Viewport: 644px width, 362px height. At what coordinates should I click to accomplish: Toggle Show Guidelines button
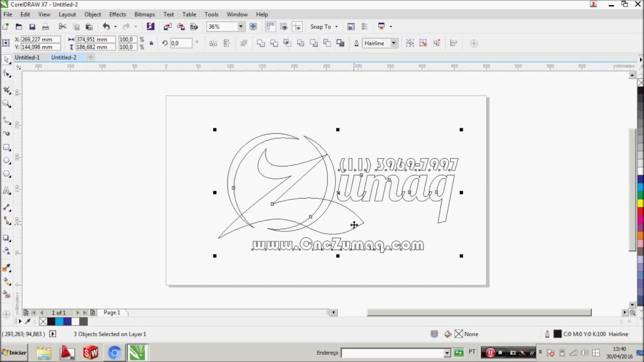[x=297, y=27]
